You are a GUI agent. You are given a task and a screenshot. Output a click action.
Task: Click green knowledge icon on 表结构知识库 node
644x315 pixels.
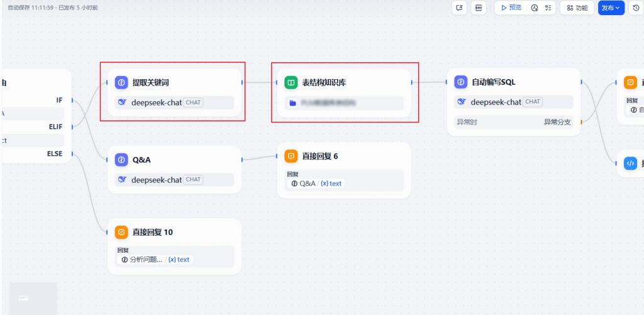click(291, 82)
